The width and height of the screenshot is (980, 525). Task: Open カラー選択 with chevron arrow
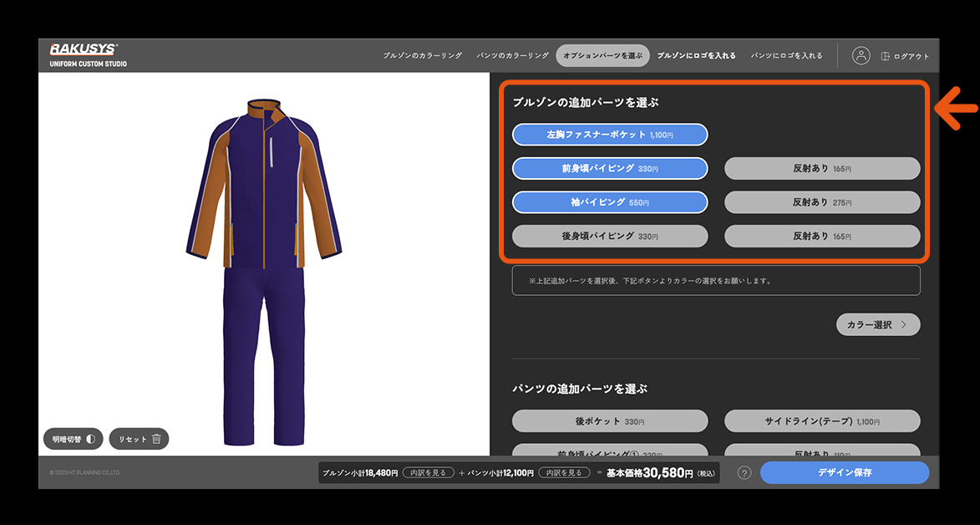coord(877,325)
